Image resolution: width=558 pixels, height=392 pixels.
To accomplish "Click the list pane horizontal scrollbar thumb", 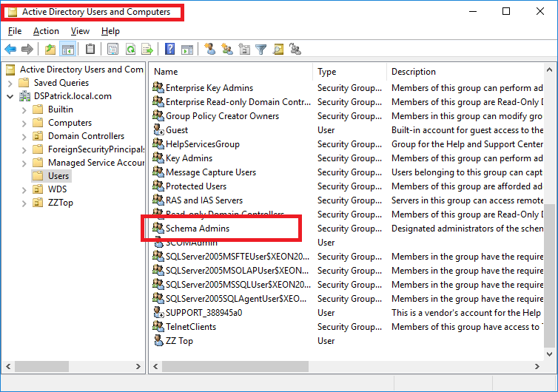I will click(235, 366).
